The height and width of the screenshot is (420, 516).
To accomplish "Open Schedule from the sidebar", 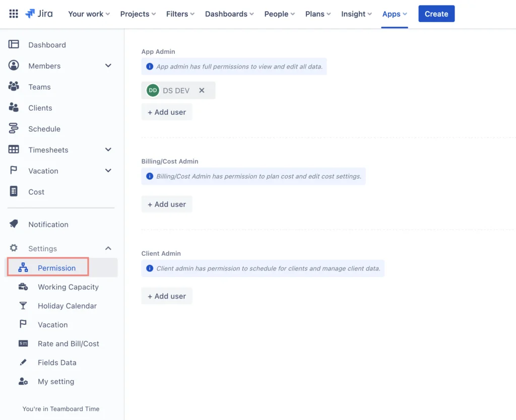I will (x=44, y=129).
